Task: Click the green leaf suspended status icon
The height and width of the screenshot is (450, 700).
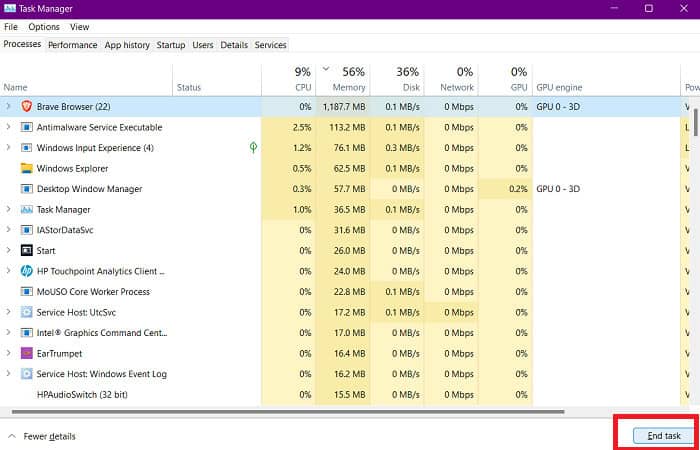Action: (253, 147)
